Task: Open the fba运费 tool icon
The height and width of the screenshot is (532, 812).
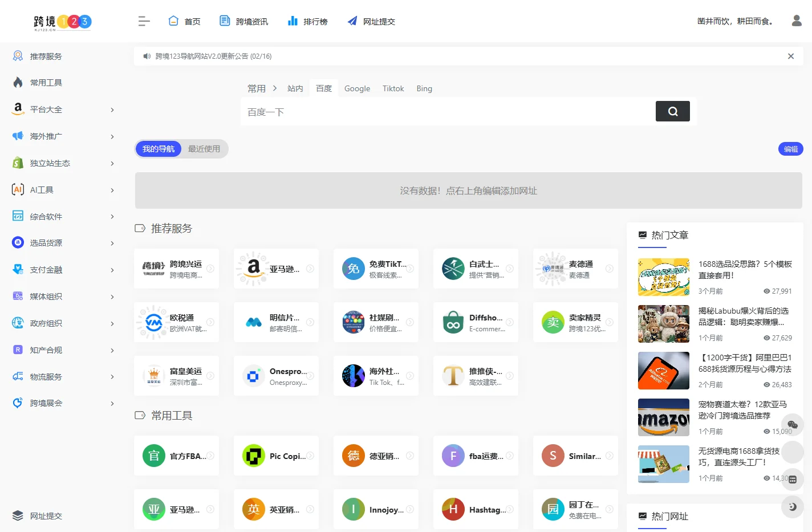Action: tap(453, 456)
